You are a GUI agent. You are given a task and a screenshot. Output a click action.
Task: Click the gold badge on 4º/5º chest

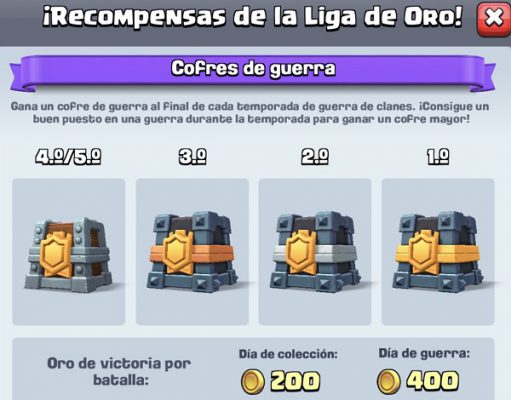[x=56, y=255]
